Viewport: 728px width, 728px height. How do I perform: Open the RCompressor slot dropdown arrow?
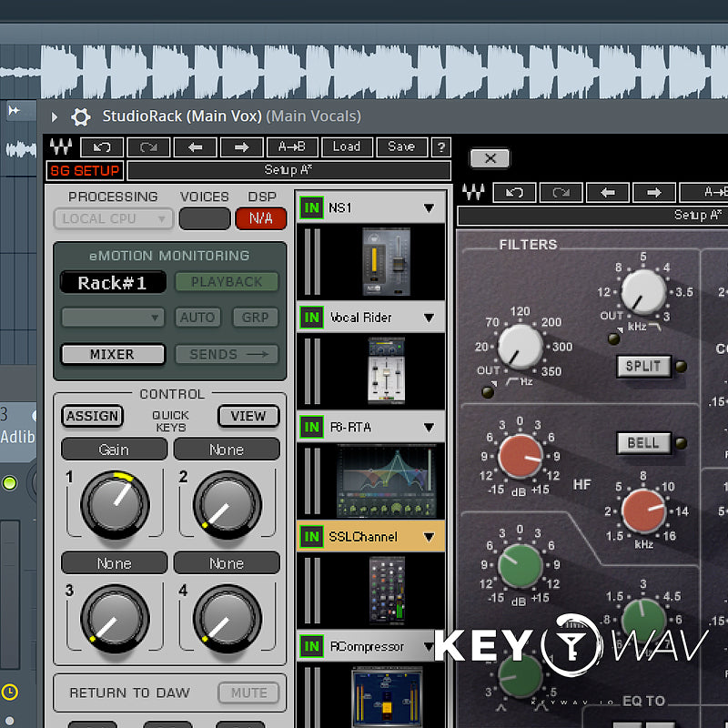(429, 646)
